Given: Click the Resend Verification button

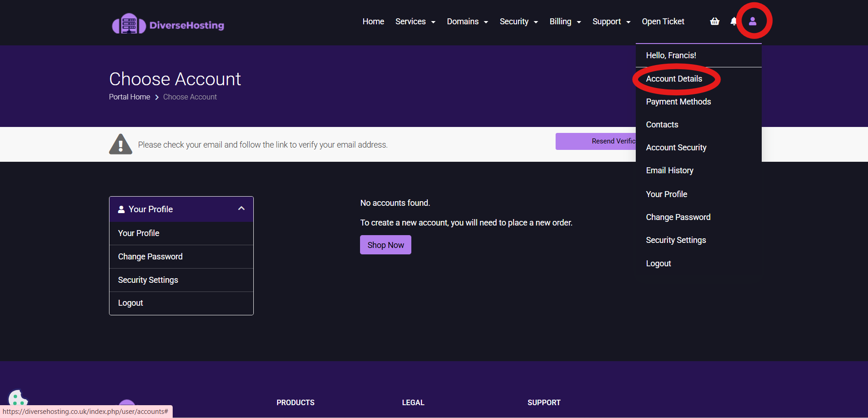Looking at the screenshot, I should pyautogui.click(x=595, y=141).
